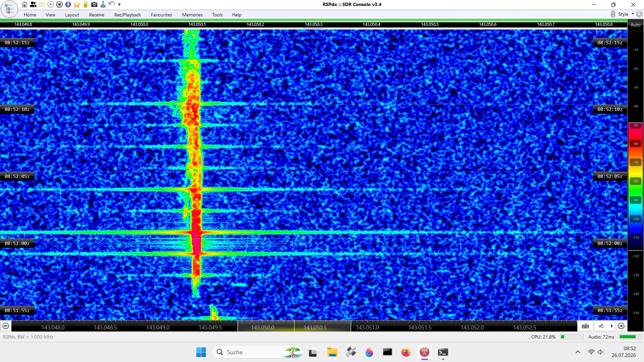Click the keyboard frequency entry icon
The width and height of the screenshot is (644, 362).
[585, 326]
